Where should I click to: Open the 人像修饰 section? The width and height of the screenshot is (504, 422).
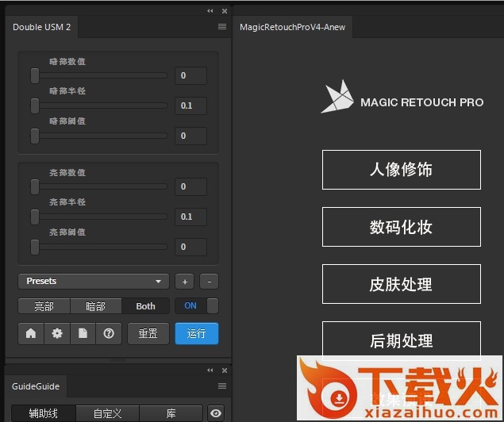tap(402, 170)
